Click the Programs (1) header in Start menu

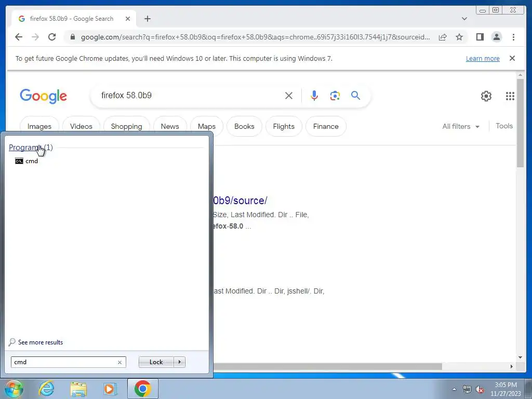(x=31, y=147)
